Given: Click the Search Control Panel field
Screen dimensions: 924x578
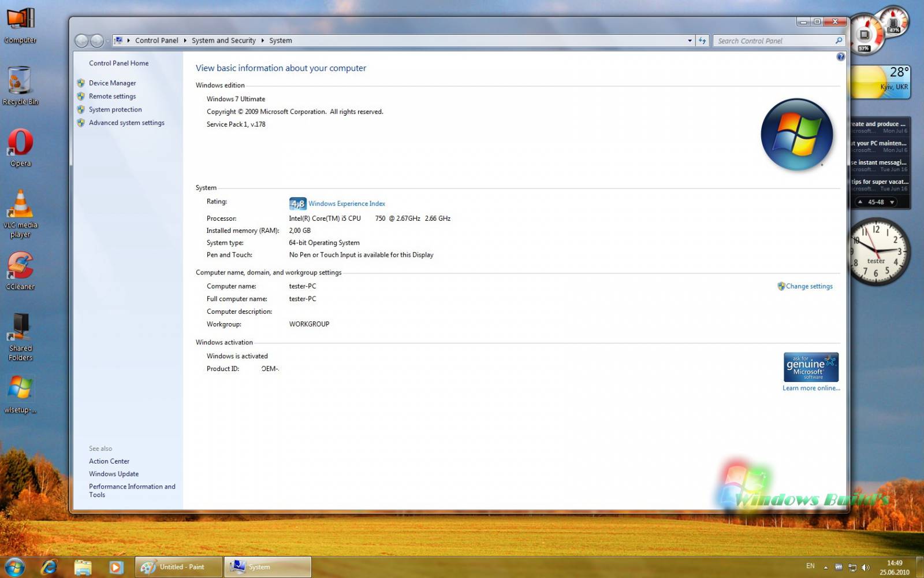Looking at the screenshot, I should coord(774,40).
